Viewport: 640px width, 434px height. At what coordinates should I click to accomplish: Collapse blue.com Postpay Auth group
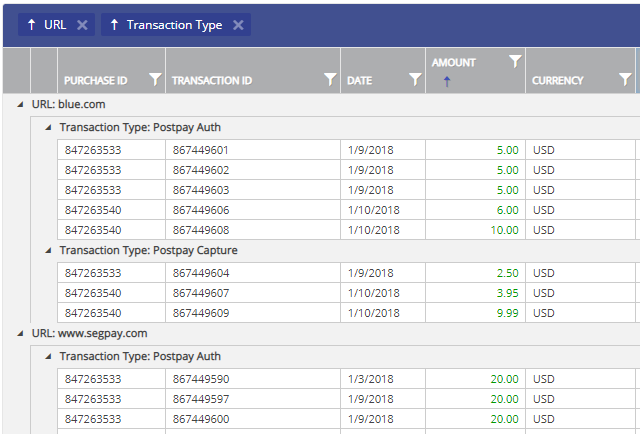(48, 127)
